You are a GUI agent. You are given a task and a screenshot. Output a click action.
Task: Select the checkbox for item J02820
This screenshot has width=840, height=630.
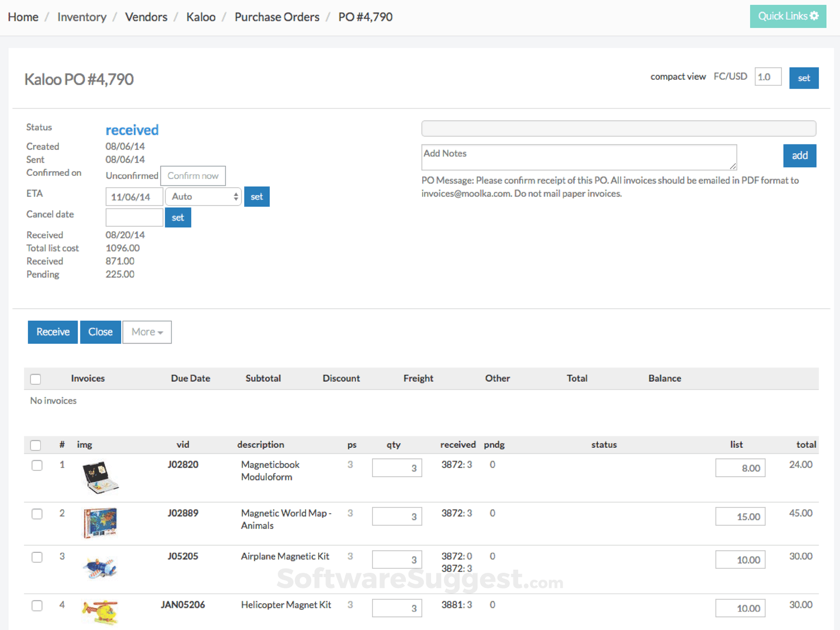[37, 465]
